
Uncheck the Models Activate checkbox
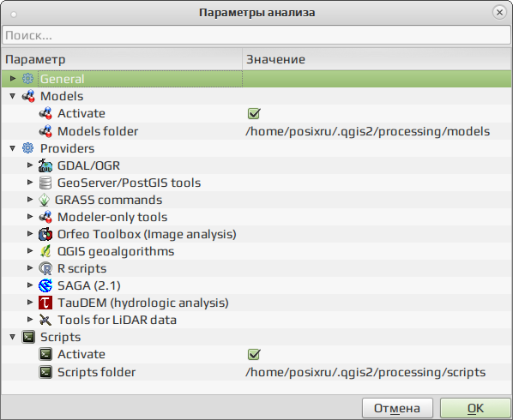tap(254, 113)
